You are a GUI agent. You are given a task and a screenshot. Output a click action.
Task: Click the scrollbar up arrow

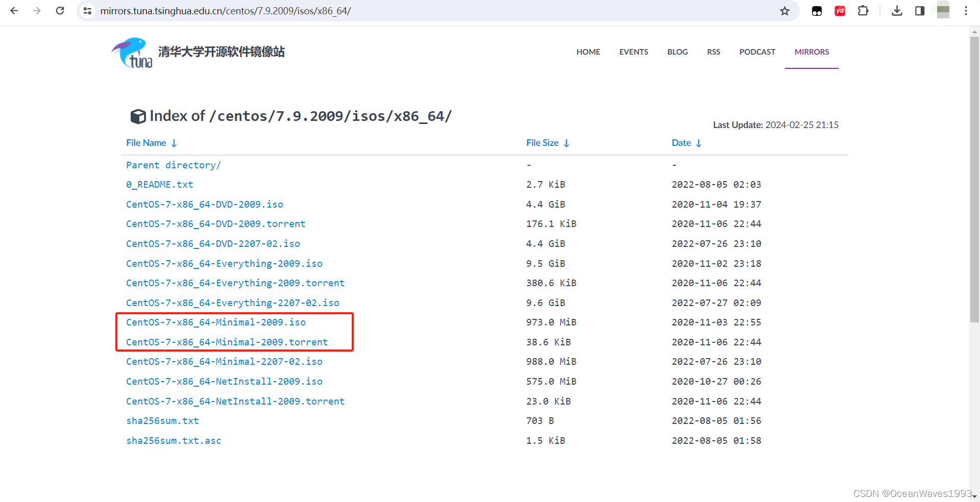coord(974,31)
